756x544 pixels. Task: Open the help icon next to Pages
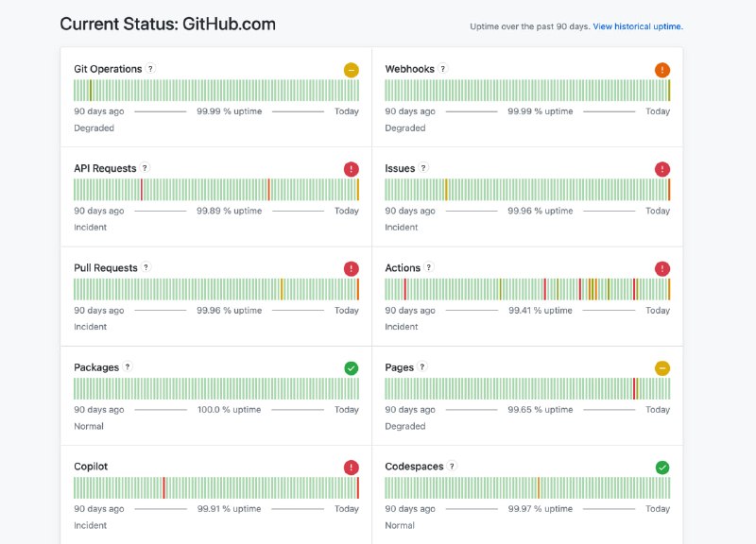(421, 366)
